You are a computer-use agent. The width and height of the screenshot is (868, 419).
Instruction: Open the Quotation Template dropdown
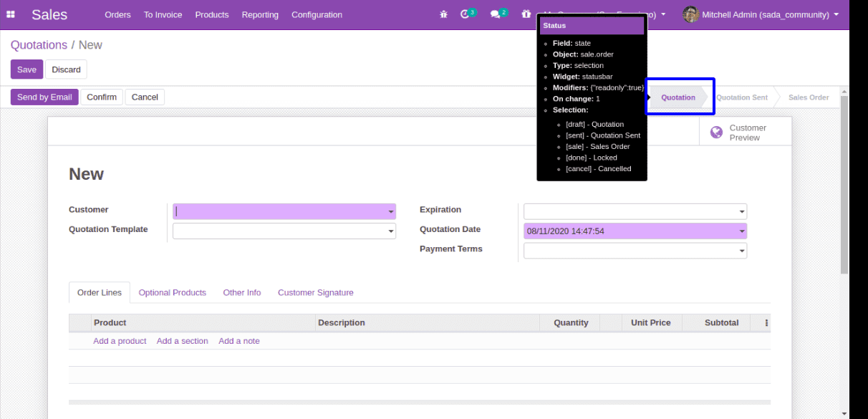click(x=391, y=231)
